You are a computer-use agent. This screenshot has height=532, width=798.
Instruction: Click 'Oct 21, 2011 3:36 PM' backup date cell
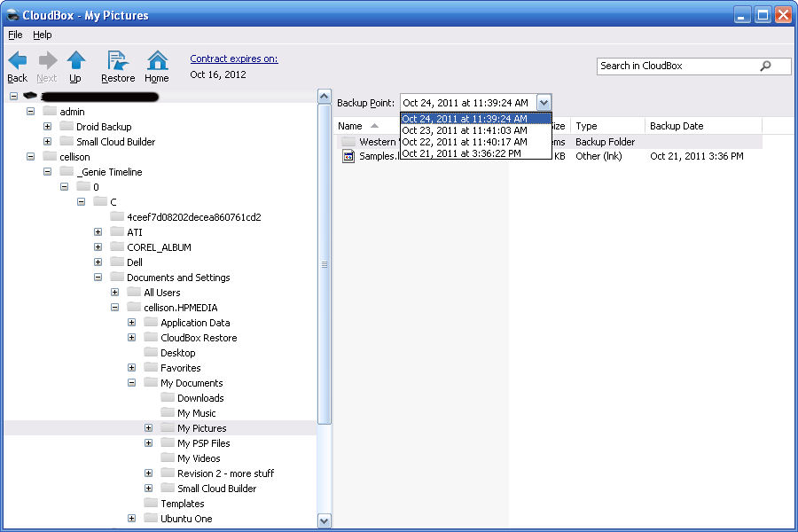697,156
